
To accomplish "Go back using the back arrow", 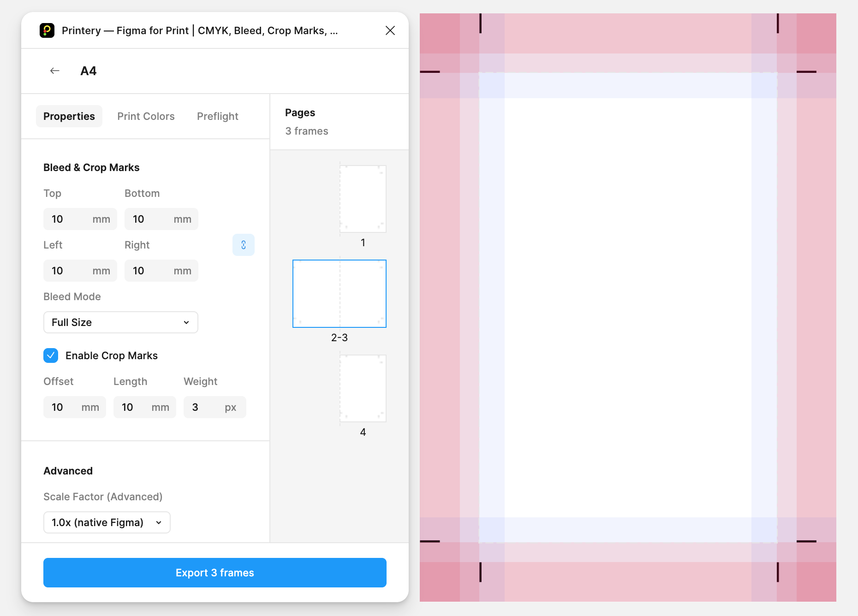I will pos(54,71).
